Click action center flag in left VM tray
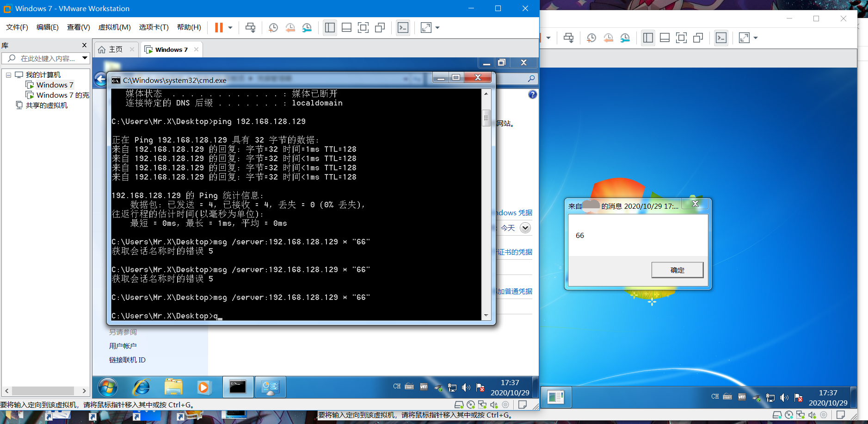Screen dimensions: 868x424 pos(480,387)
